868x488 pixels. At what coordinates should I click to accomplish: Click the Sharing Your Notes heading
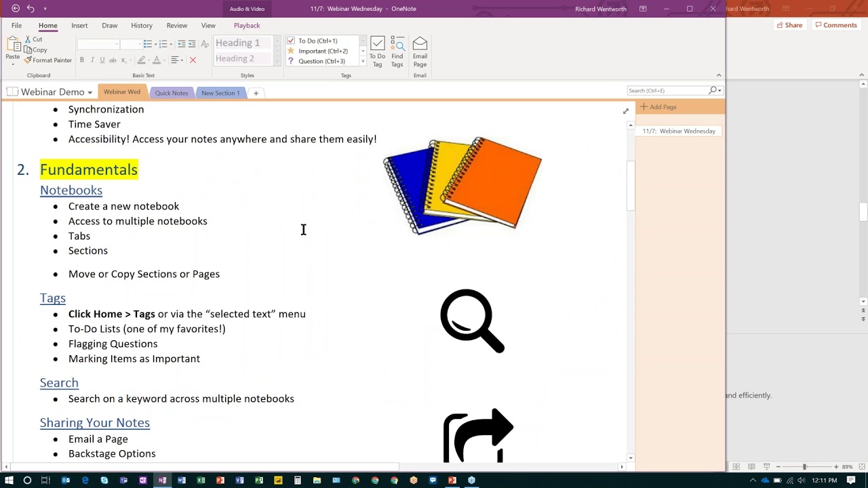[95, 422]
